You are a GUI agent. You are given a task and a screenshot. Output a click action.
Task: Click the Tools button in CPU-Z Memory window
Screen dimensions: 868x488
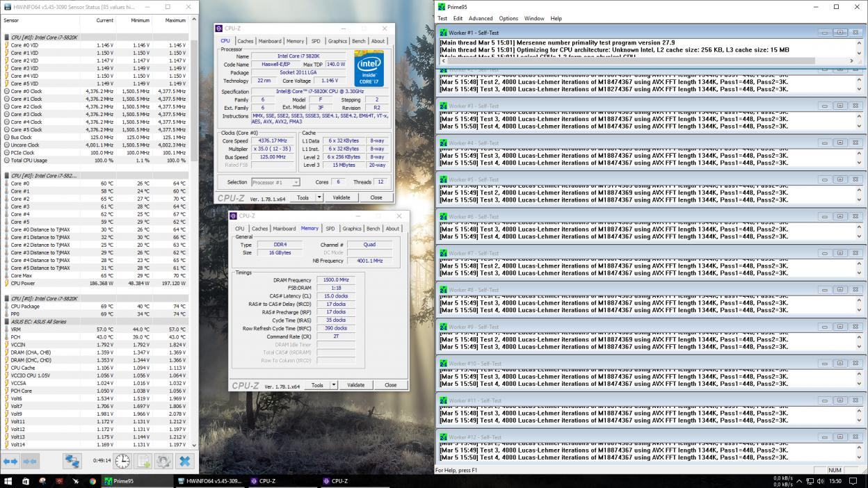tap(317, 385)
